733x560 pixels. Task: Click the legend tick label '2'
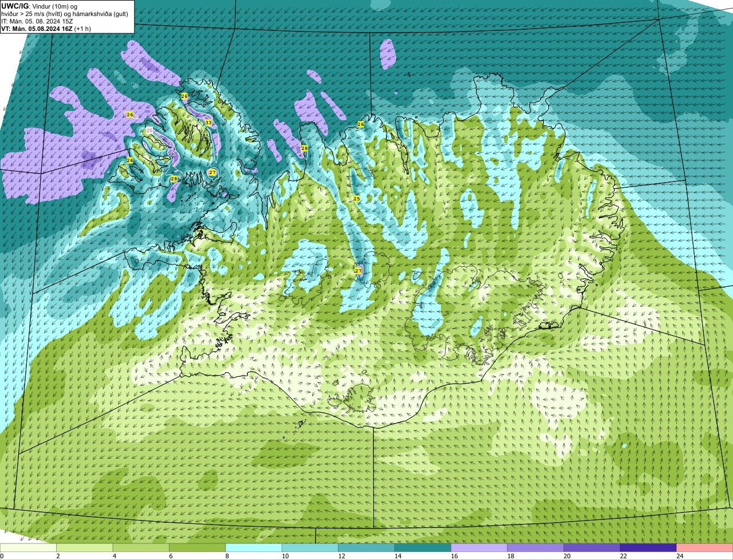click(58, 556)
